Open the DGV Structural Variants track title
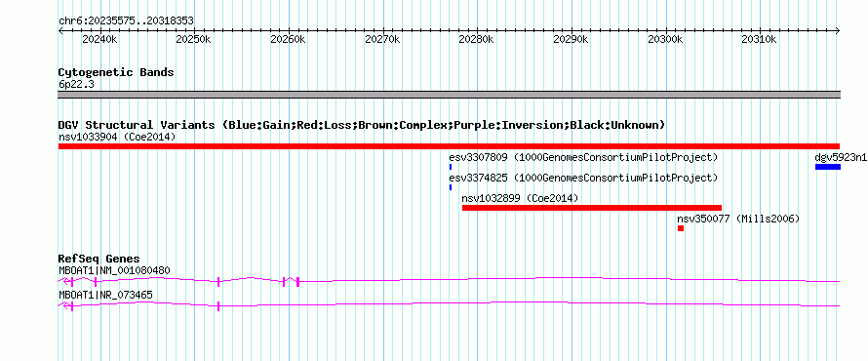This screenshot has width=868, height=361. 362,125
